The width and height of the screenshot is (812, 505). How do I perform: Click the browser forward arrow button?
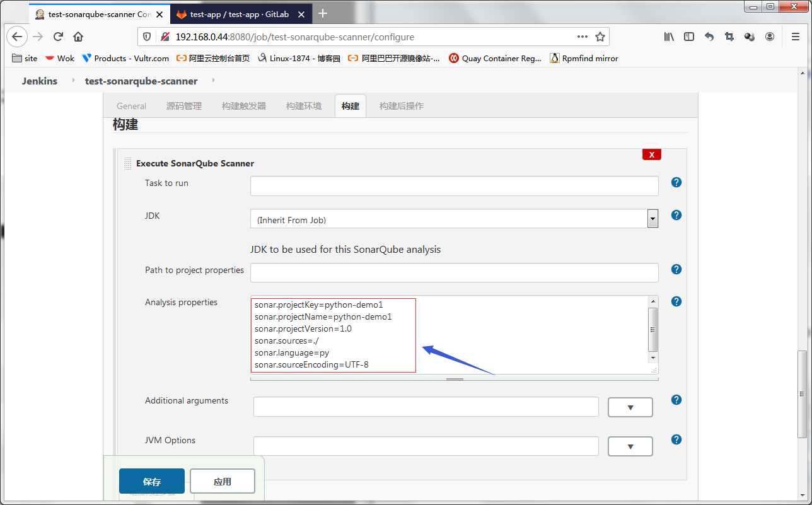pos(38,37)
